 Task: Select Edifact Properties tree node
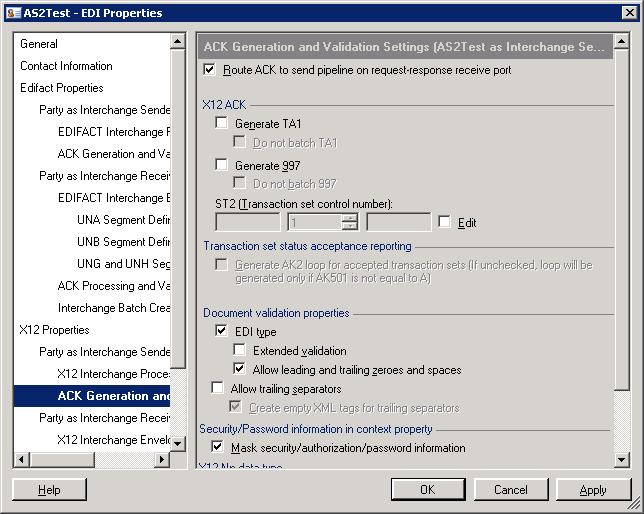[62, 88]
